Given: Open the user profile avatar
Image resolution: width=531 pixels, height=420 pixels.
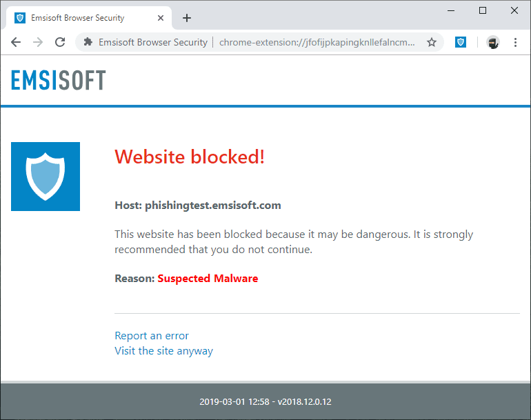Looking at the screenshot, I should point(493,42).
